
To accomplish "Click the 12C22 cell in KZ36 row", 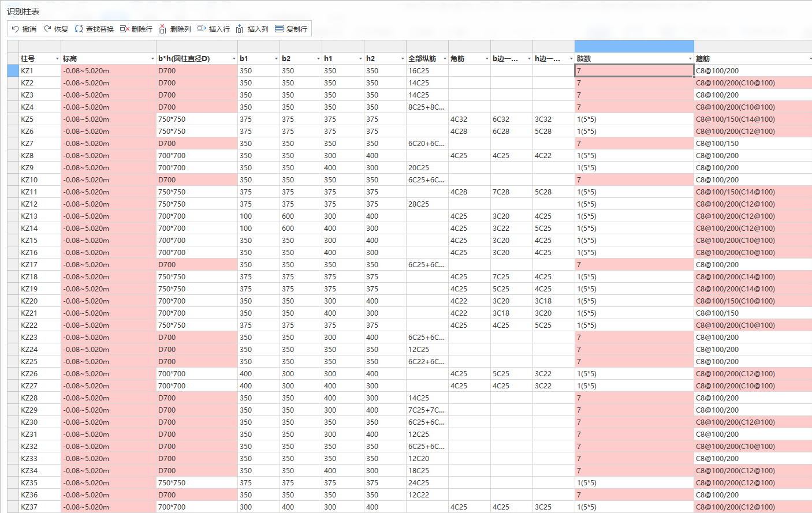I will pyautogui.click(x=427, y=495).
